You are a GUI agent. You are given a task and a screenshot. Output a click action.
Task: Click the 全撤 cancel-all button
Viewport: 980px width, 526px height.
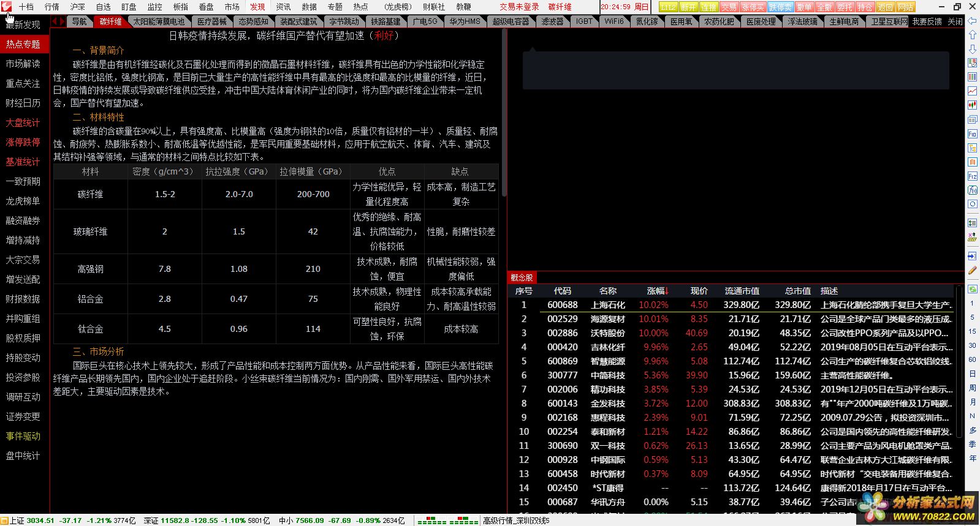tap(825, 7)
